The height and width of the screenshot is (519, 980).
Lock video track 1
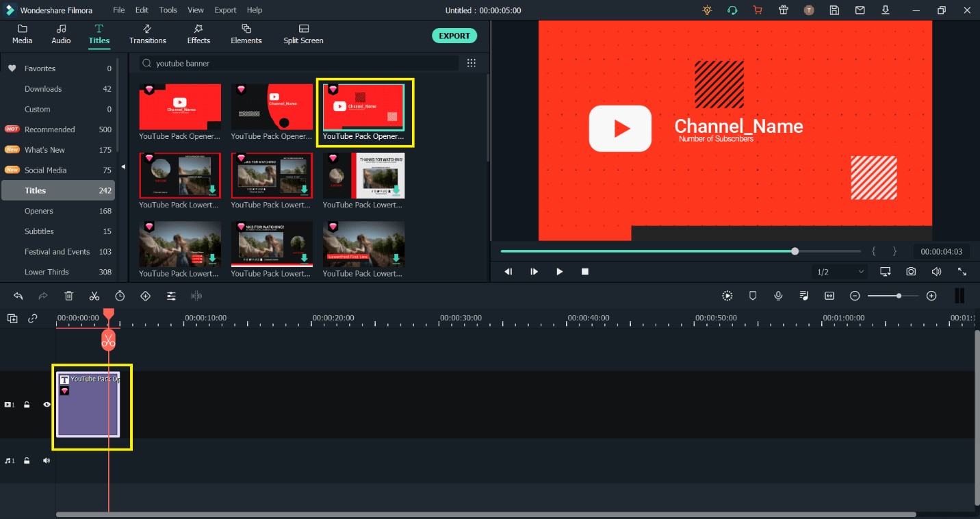click(x=27, y=405)
